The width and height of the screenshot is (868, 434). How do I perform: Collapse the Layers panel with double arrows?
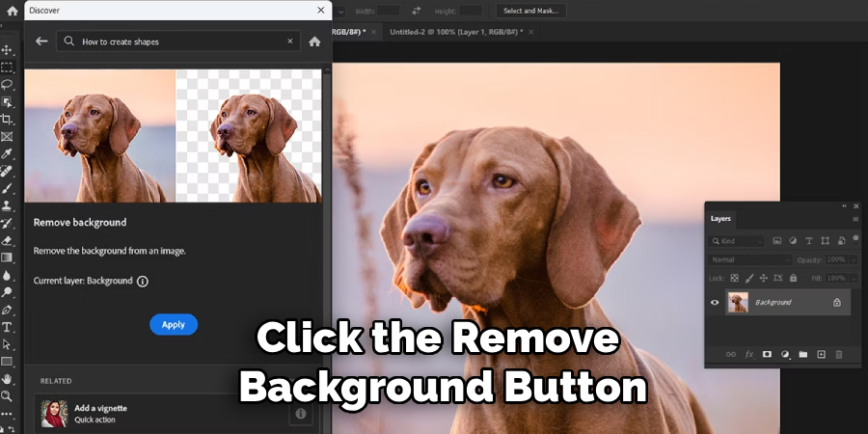[844, 206]
